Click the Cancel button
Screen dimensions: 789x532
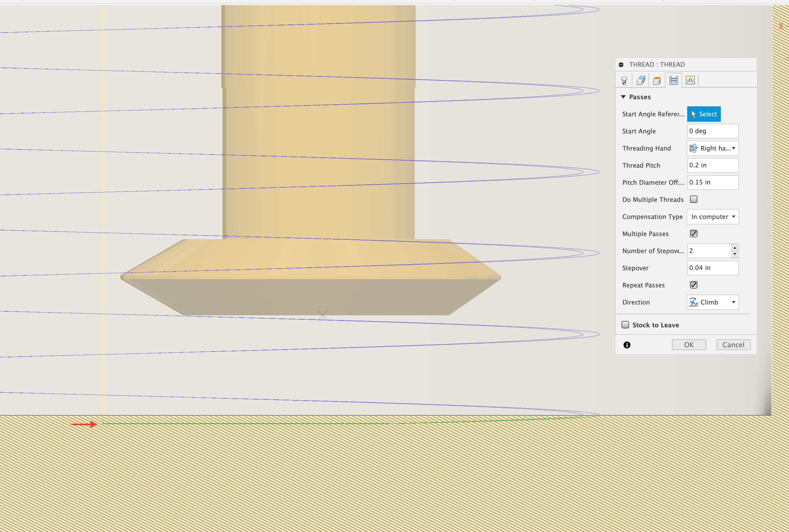733,344
